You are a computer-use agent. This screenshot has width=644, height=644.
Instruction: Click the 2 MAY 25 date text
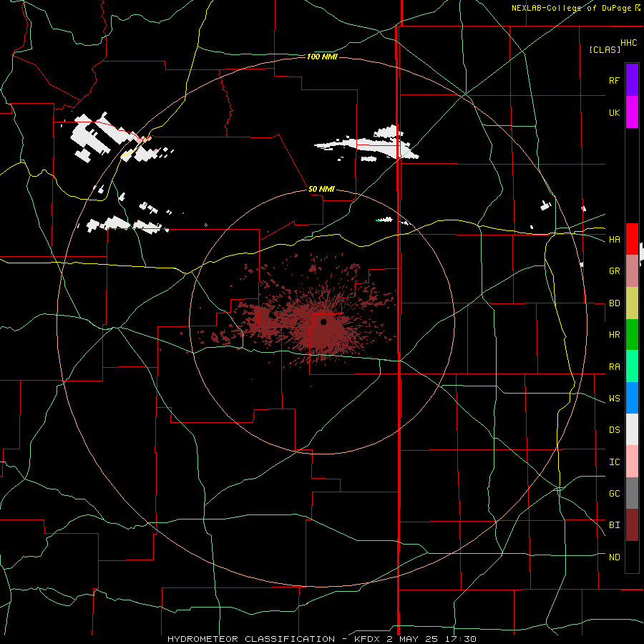413,639
